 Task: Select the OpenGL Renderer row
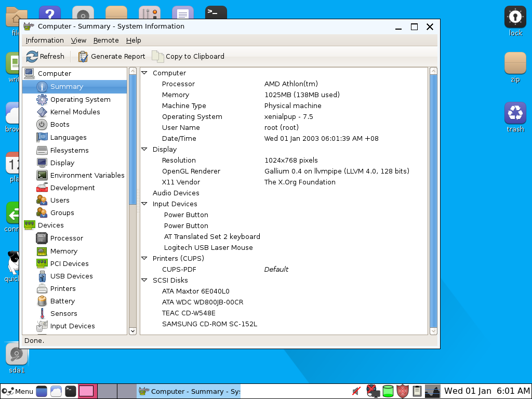point(284,171)
